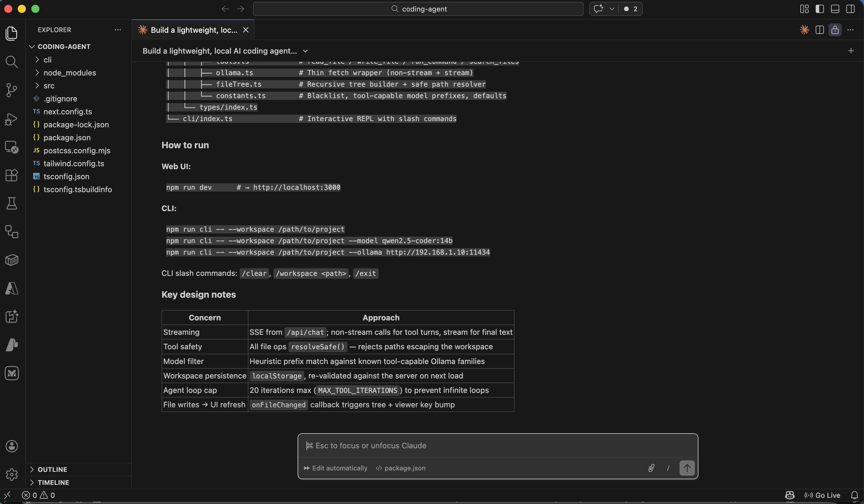This screenshot has height=504, width=864.
Task: Click the send message arrow button
Action: [x=687, y=468]
